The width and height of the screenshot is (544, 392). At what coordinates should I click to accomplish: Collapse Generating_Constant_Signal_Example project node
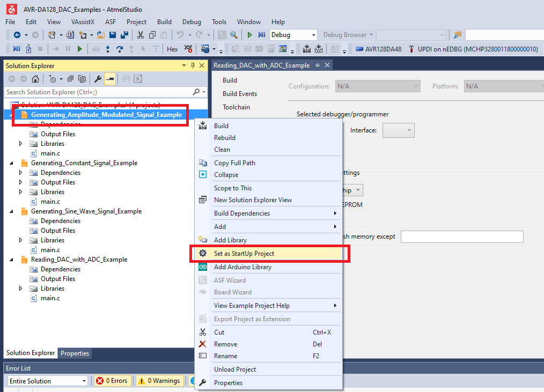click(x=11, y=163)
